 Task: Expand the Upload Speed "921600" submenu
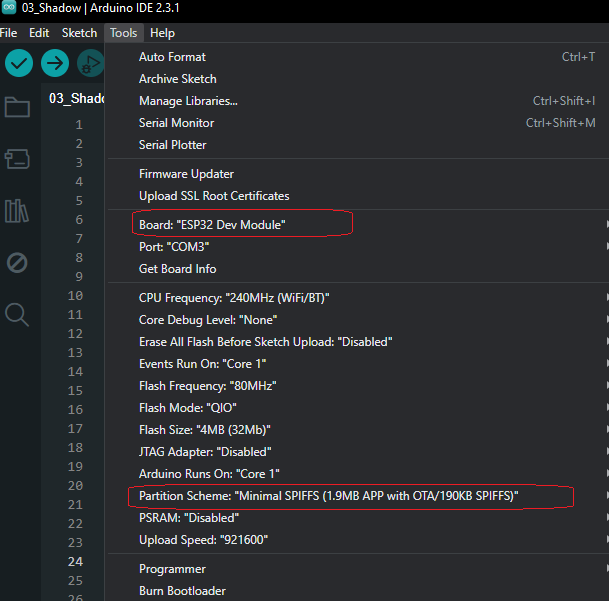358,540
